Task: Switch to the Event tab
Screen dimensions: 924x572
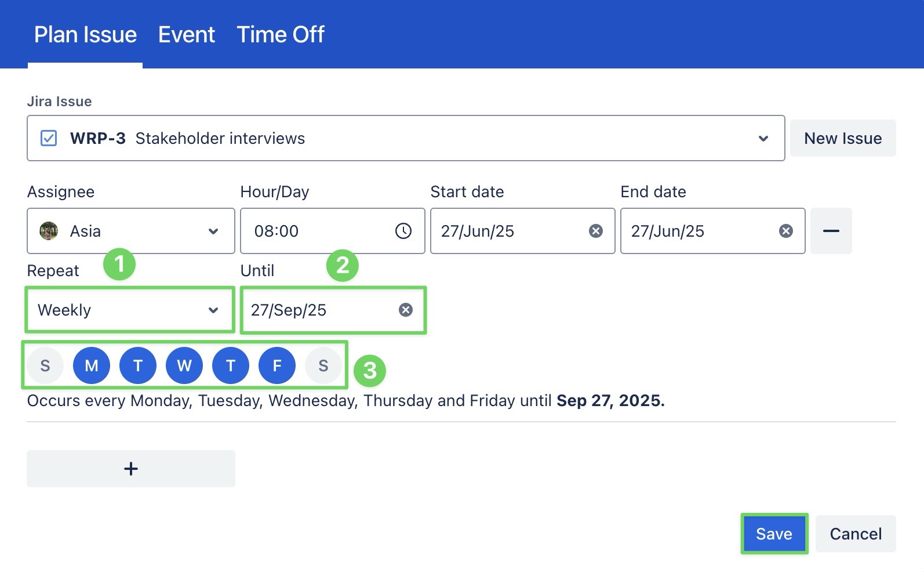Action: coord(187,35)
